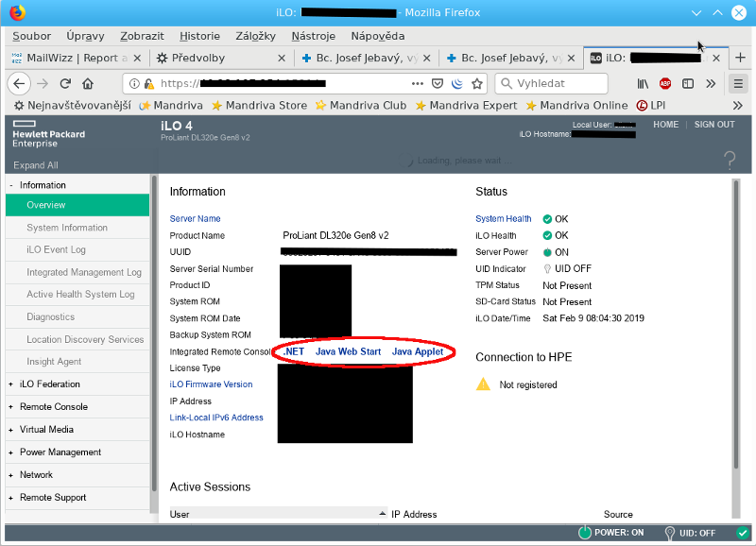Viewport: 756px width, 546px height.
Task: Show site information icon in address bar
Action: click(134, 84)
